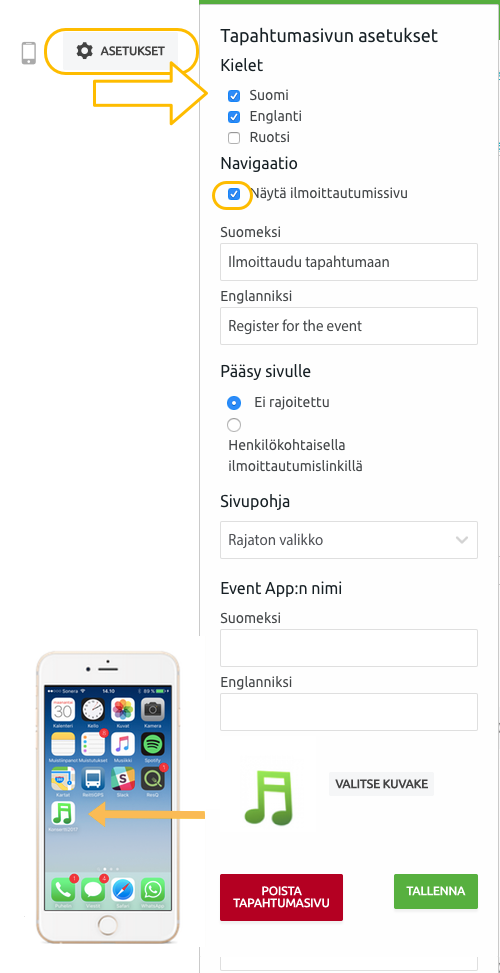Open the Sivupohja Rajaton valikko dropdown
This screenshot has width=500, height=973.
[349, 540]
